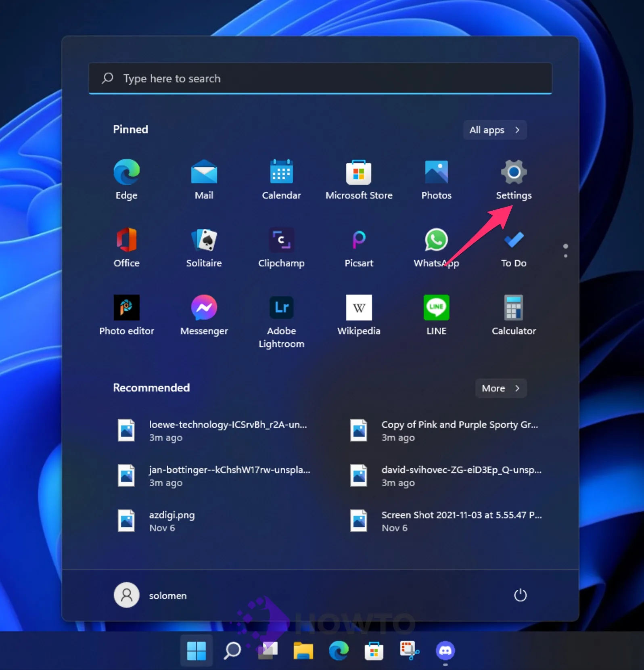Click the Type here to search field
Viewport: 644px width, 670px height.
[320, 78]
